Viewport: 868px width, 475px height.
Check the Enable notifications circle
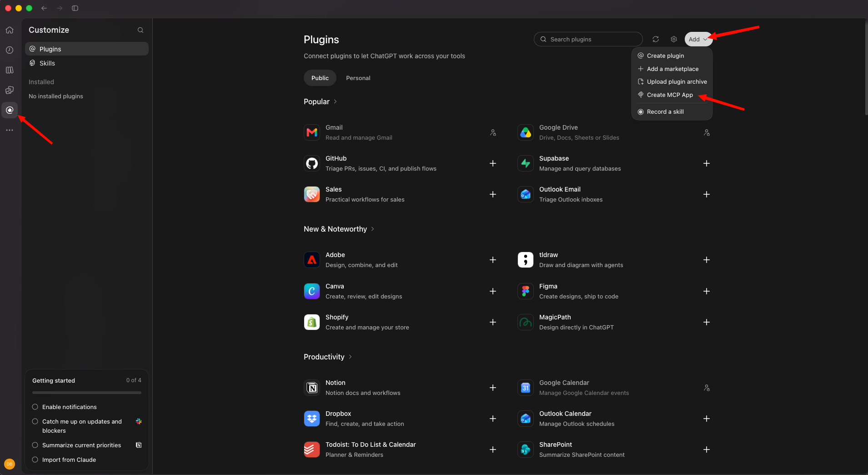(x=35, y=407)
